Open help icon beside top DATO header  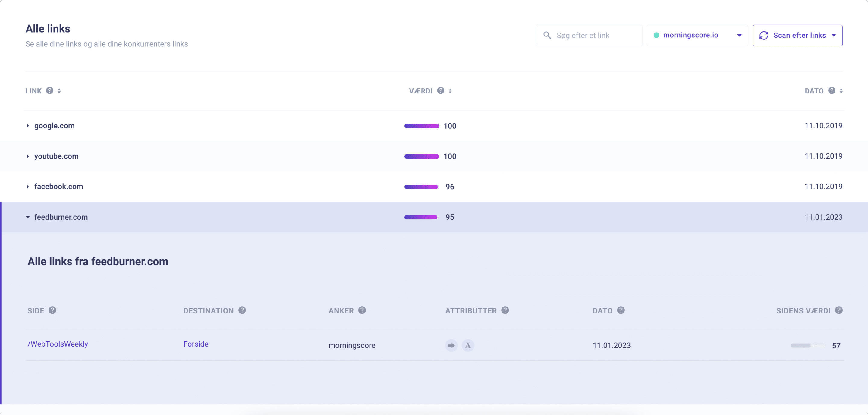tap(832, 91)
